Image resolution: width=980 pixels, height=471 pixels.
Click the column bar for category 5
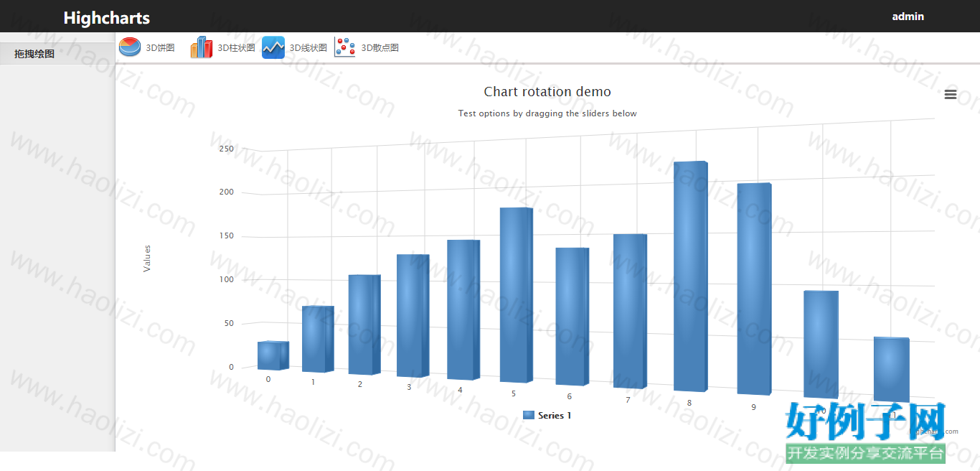(x=517, y=295)
